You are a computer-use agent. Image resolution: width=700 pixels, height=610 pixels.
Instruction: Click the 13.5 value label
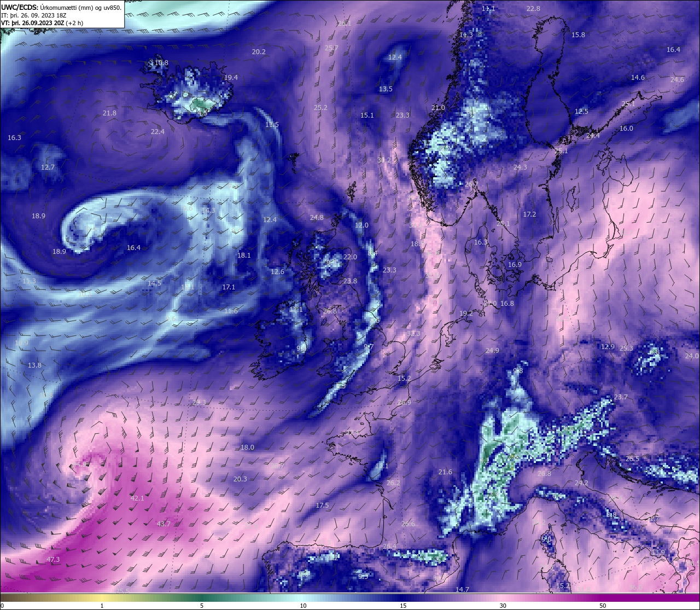(386, 89)
